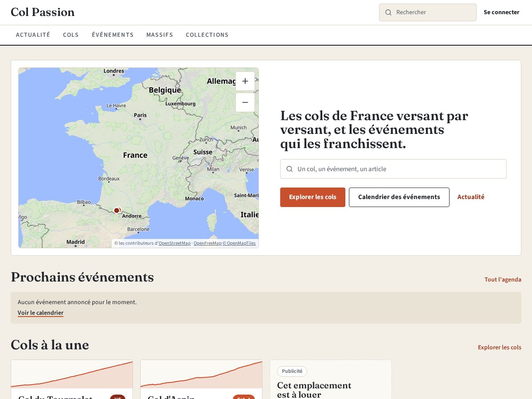The width and height of the screenshot is (532, 399).
Task: Open the Actualité menu item
Action: [x=33, y=35]
